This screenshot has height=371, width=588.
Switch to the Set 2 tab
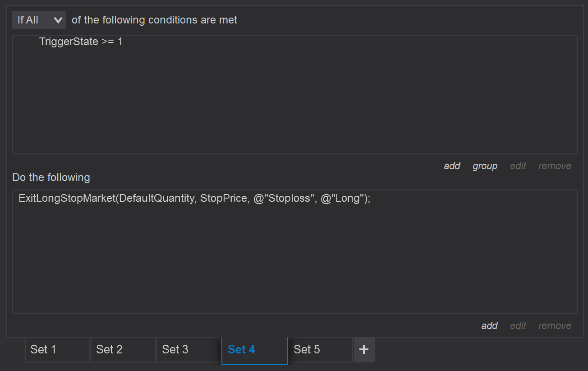123,349
